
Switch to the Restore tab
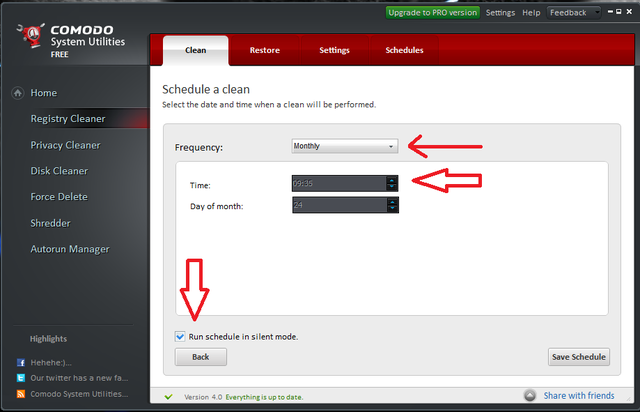265,50
